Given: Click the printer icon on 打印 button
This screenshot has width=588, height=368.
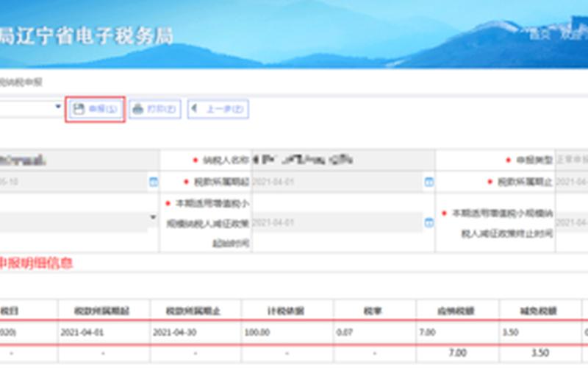Looking at the screenshot, I should tap(138, 109).
